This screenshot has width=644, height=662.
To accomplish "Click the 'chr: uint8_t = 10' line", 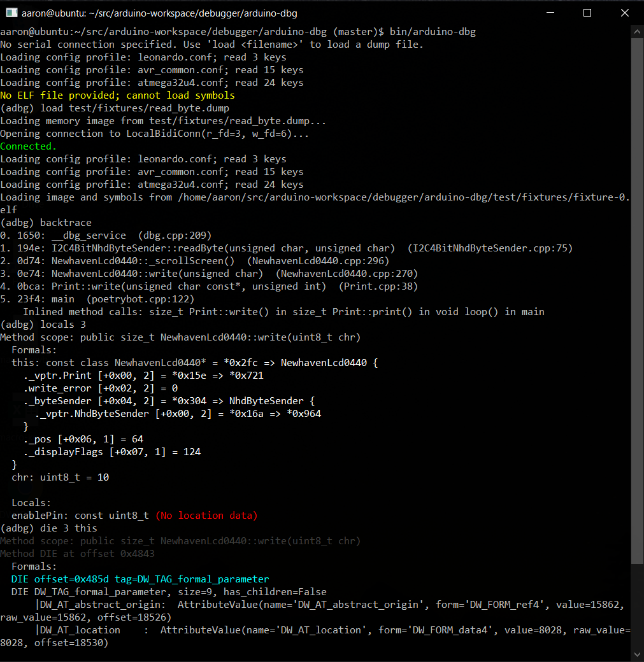I will pos(60,477).
